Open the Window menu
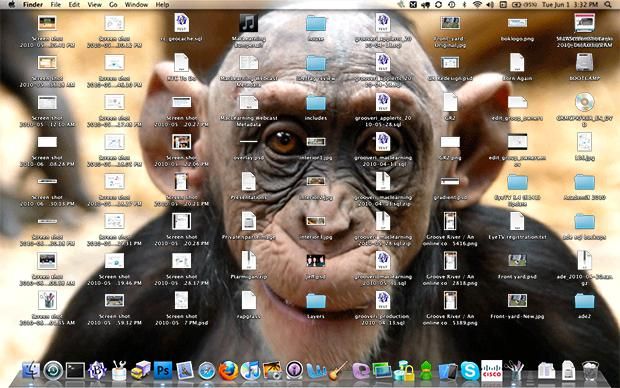Screen dimensions: 620x388 [136, 5]
